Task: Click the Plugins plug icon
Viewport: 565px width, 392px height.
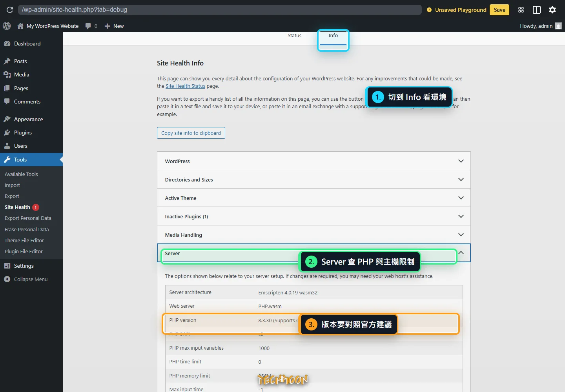Action: click(x=7, y=132)
